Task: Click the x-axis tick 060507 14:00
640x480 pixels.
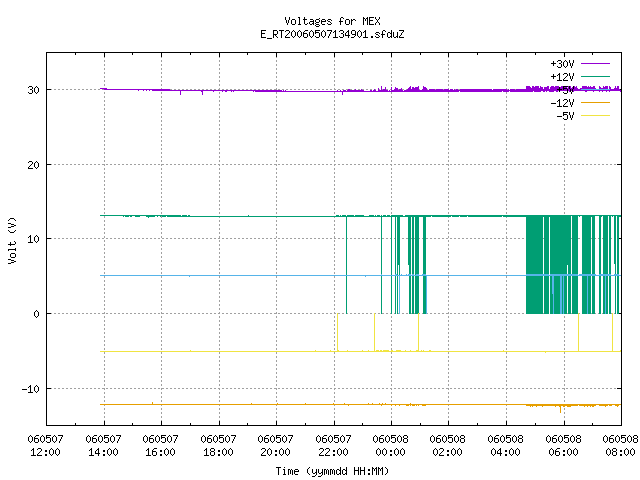Action: (103, 445)
